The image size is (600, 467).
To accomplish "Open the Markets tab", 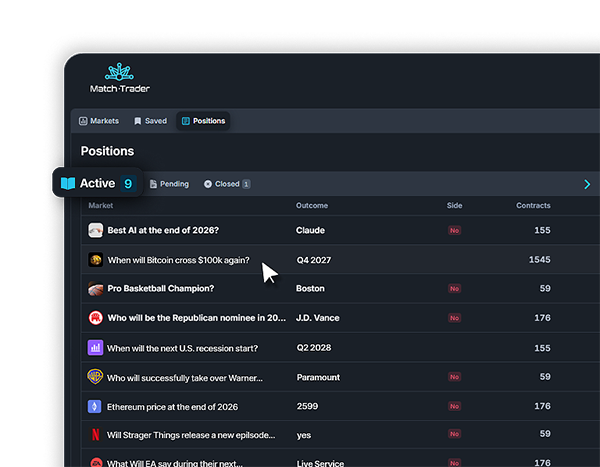I will (99, 121).
